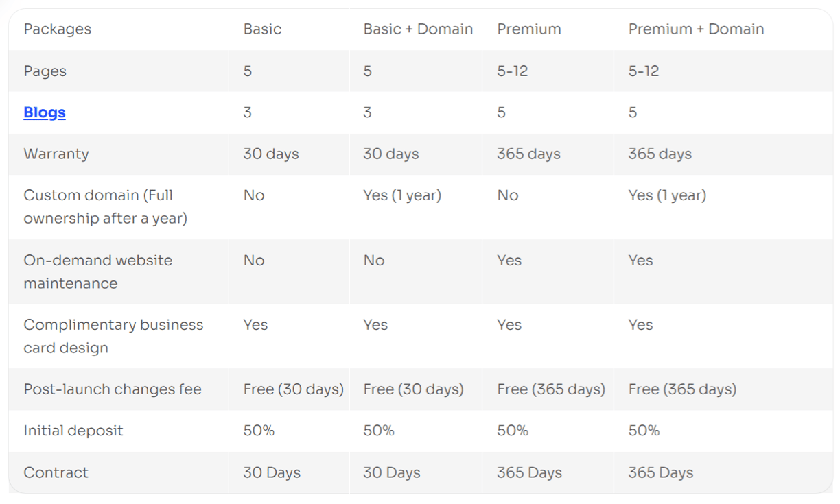The width and height of the screenshot is (840, 504).
Task: Click the Warranty row label
Action: (56, 154)
